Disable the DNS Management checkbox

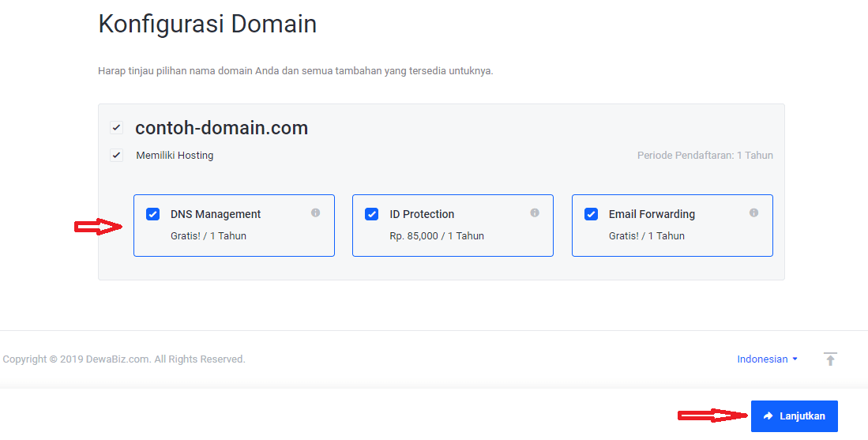pos(153,214)
